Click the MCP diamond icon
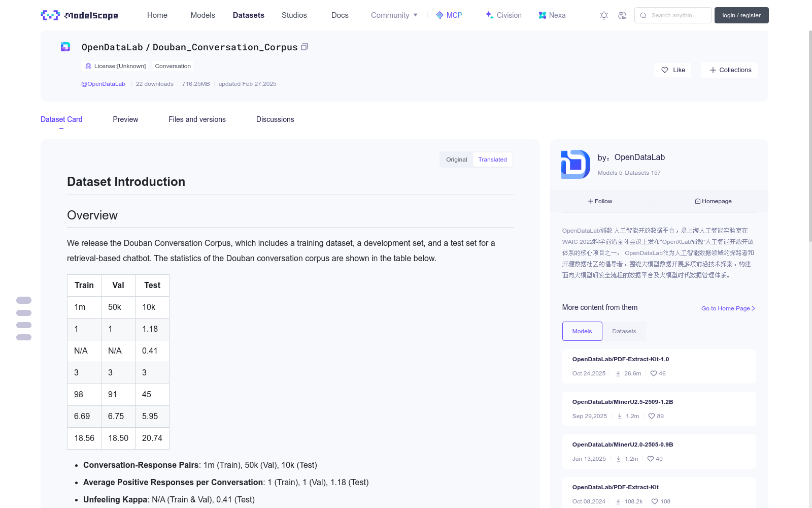The width and height of the screenshot is (812, 508). click(439, 15)
